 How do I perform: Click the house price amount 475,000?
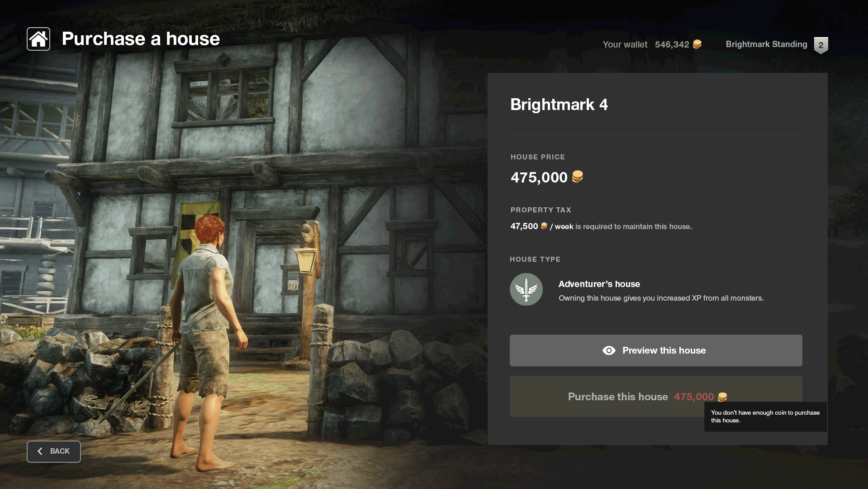click(539, 177)
